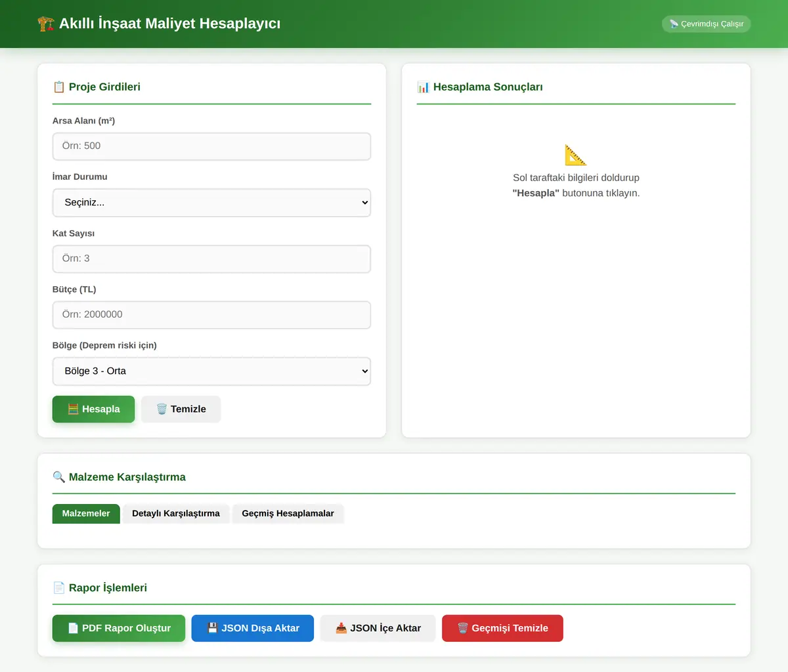
Task: Click the bar chart icon beside Hesaplama Sonuçları
Action: coord(424,87)
